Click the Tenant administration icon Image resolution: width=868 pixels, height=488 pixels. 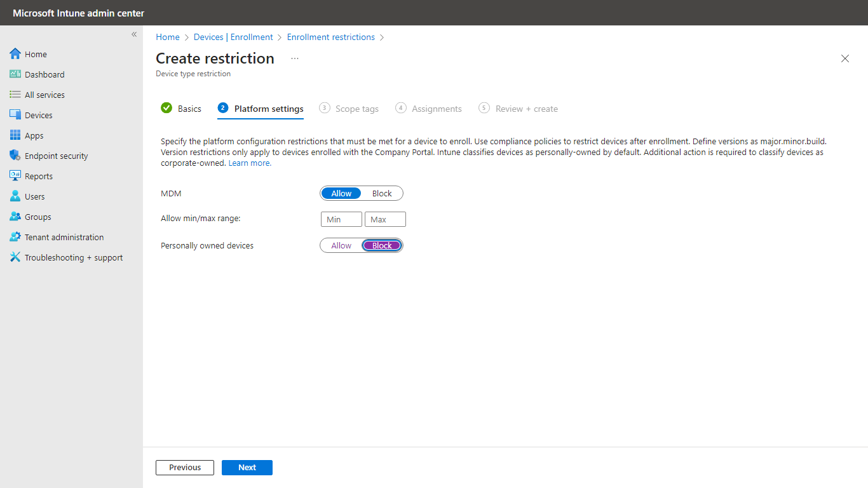tap(15, 237)
